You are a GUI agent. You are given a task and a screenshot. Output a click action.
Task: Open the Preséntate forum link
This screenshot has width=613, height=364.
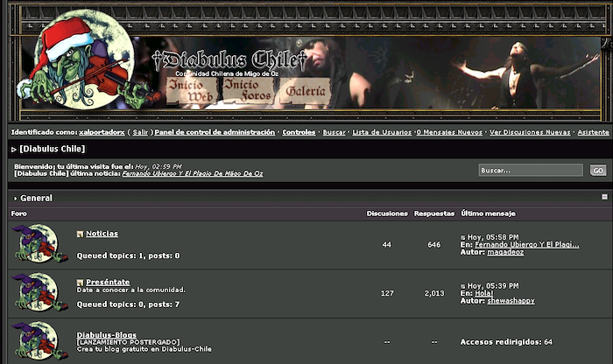click(x=108, y=282)
